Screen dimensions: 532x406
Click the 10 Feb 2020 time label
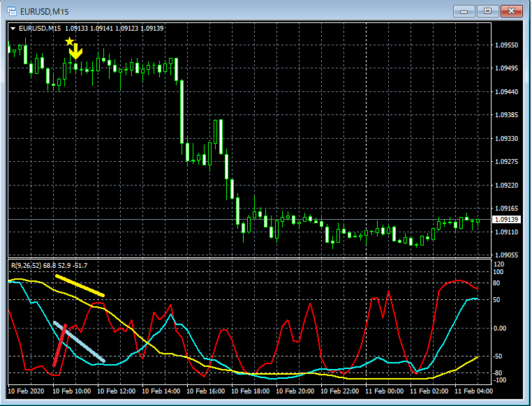[x=26, y=391]
